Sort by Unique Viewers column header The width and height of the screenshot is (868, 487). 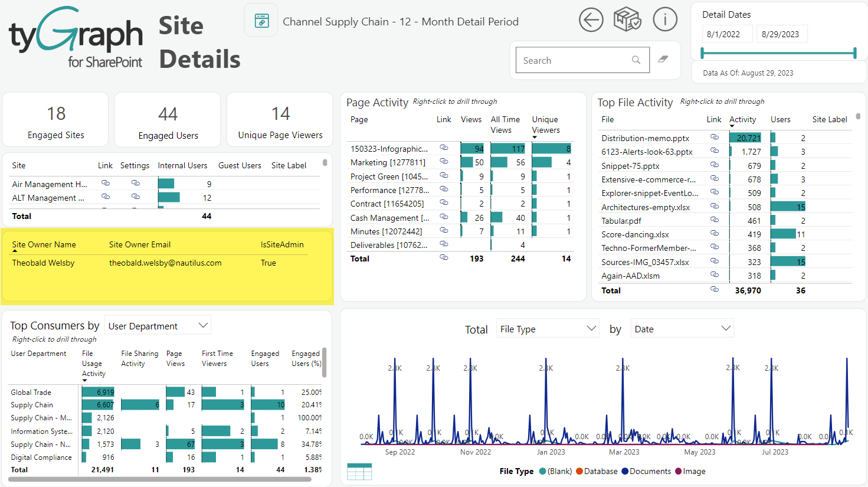pos(546,125)
